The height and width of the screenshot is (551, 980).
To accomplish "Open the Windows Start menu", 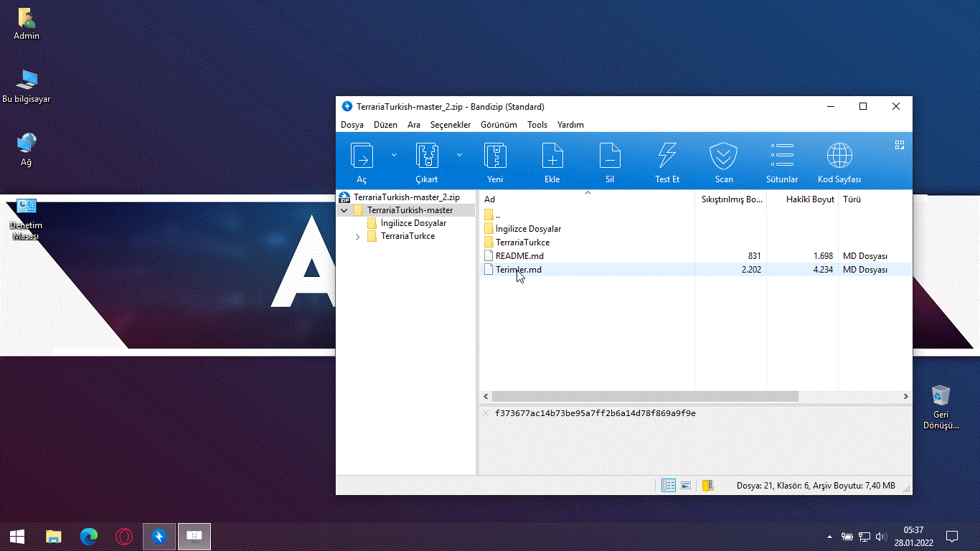I will (x=17, y=536).
